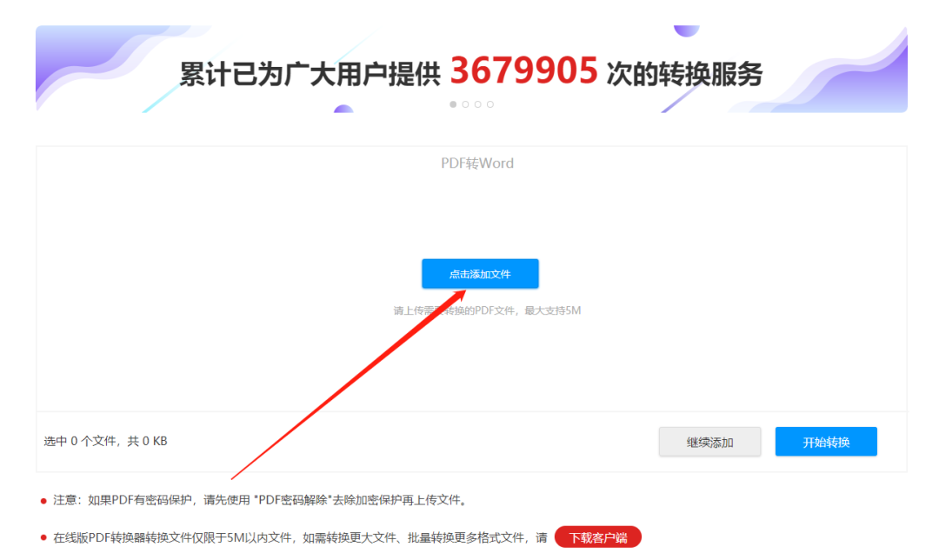The image size is (939, 560).
Task: Click the hint text about the 5M maximum upload size
Action: point(487,310)
